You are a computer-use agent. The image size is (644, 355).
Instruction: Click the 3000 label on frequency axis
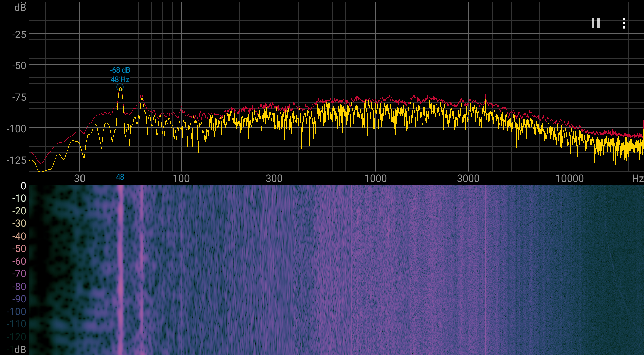[468, 178]
